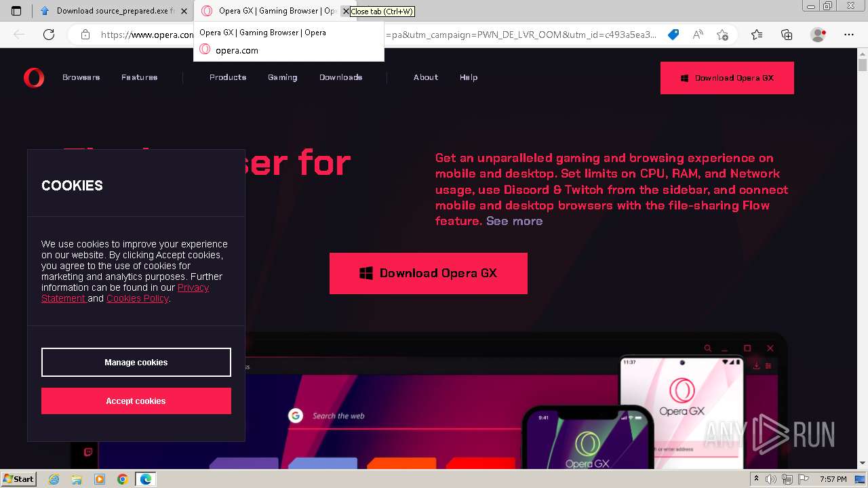Viewport: 868px width, 488px height.
Task: Open File Explorer from the taskbar
Action: (x=77, y=479)
